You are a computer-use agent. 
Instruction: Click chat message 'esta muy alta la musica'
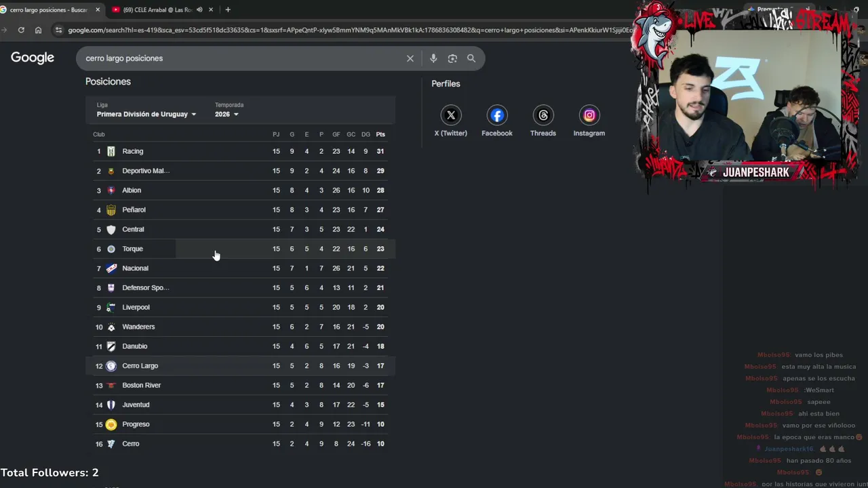pyautogui.click(x=818, y=367)
